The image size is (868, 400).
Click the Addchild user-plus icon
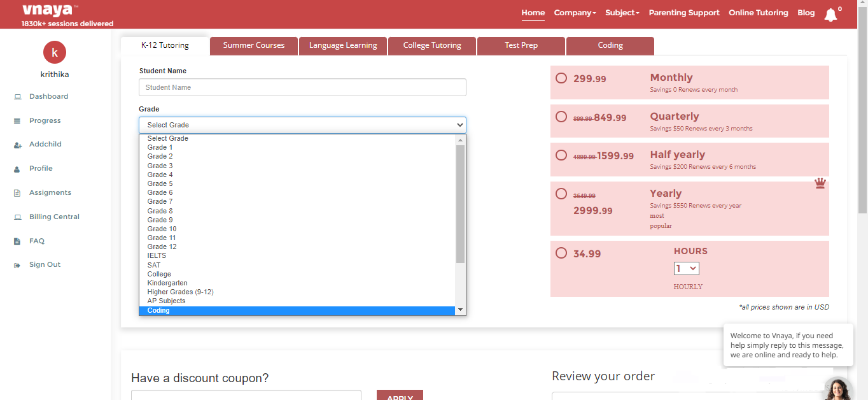[17, 145]
